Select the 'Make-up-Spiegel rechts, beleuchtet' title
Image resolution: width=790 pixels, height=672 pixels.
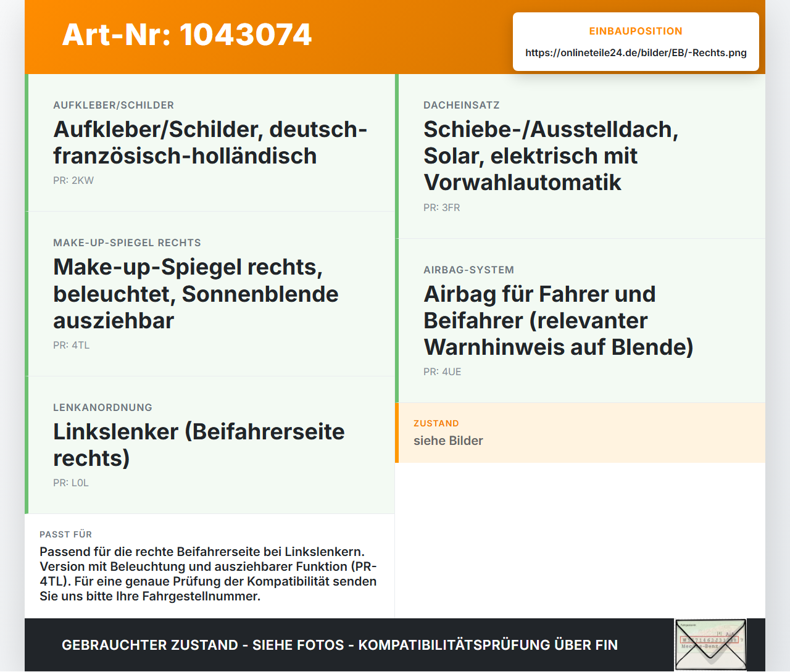click(196, 294)
